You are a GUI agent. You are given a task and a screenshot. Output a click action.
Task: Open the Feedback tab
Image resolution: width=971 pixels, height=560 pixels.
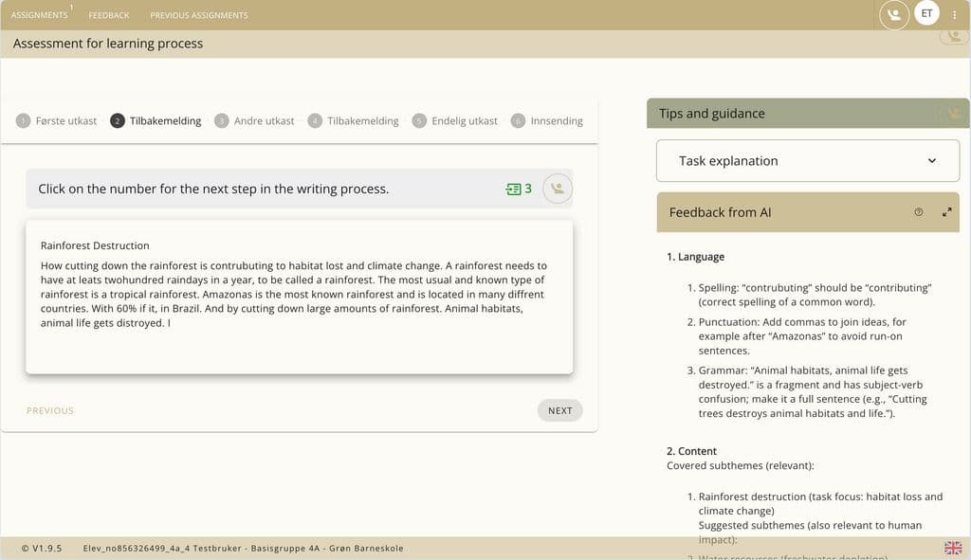point(109,15)
